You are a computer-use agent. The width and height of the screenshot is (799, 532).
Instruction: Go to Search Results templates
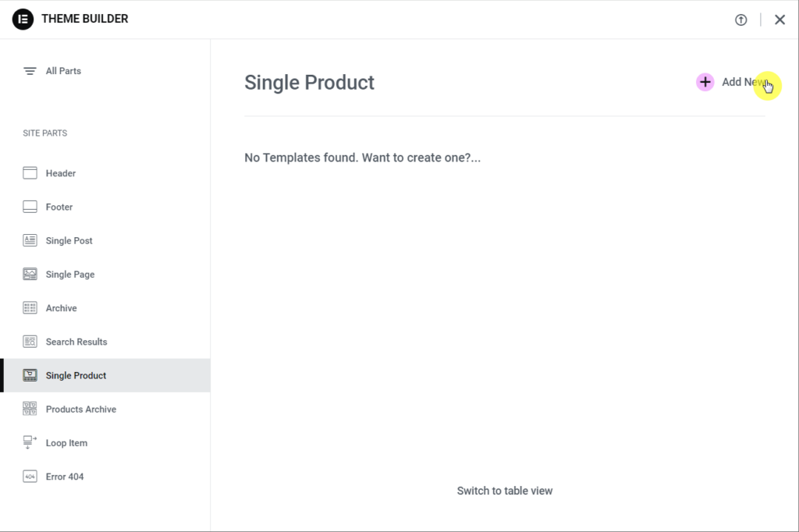pos(76,342)
